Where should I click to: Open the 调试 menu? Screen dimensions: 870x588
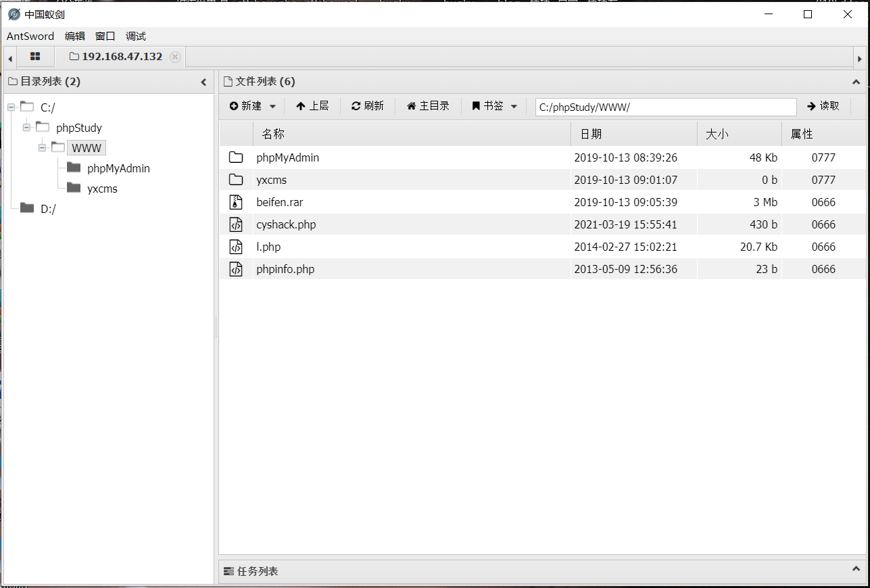[136, 36]
